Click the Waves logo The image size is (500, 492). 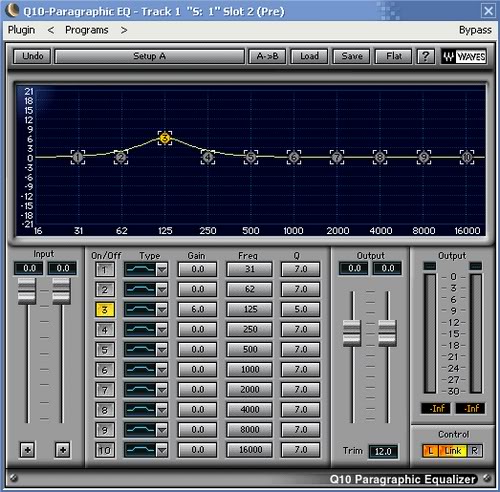point(464,56)
